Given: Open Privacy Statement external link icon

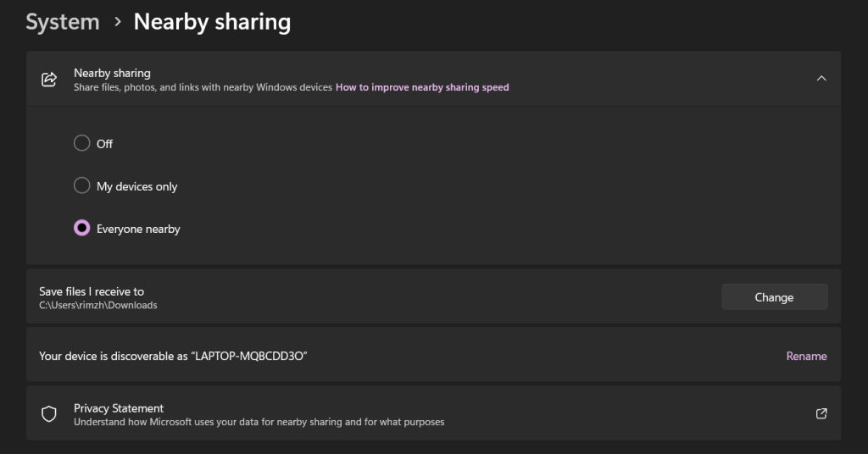Looking at the screenshot, I should point(821,413).
